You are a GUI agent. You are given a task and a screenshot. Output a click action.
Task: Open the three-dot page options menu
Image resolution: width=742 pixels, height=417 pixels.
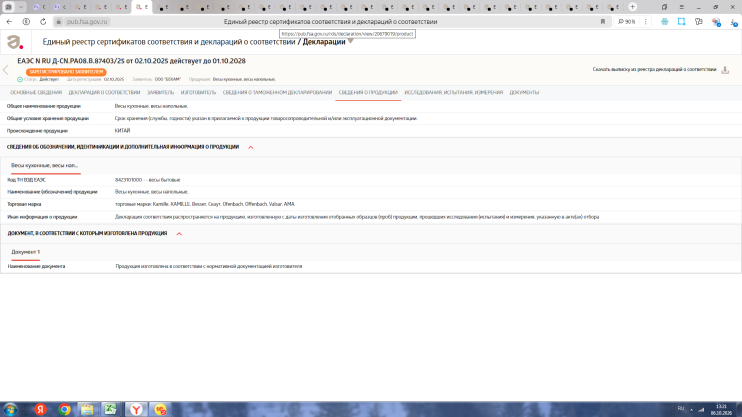[645, 22]
